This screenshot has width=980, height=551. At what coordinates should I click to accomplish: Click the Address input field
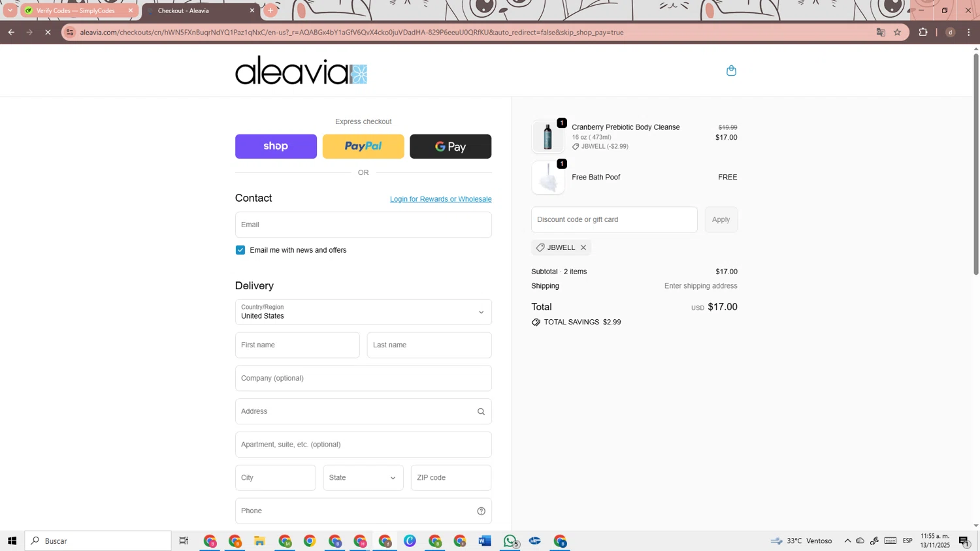tap(363, 411)
